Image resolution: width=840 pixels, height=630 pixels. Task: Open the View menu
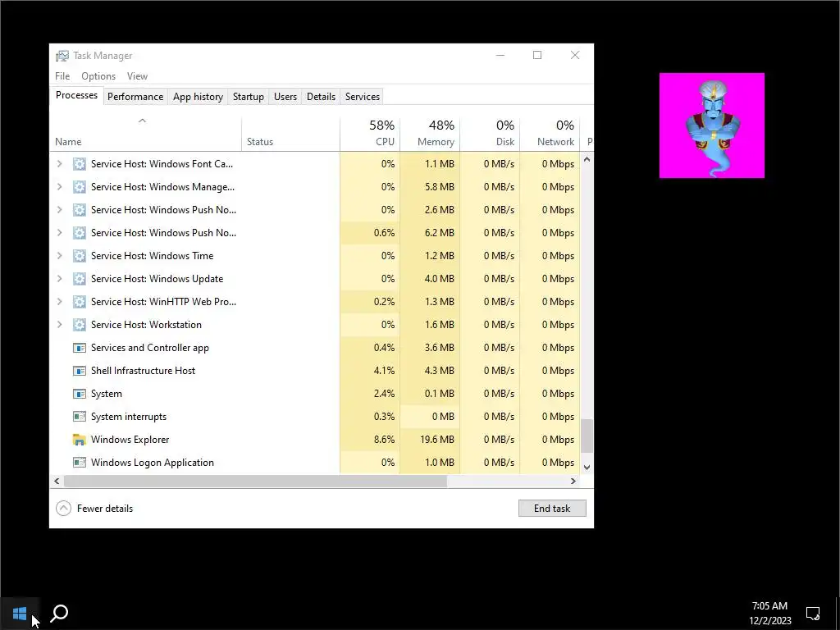tap(137, 76)
